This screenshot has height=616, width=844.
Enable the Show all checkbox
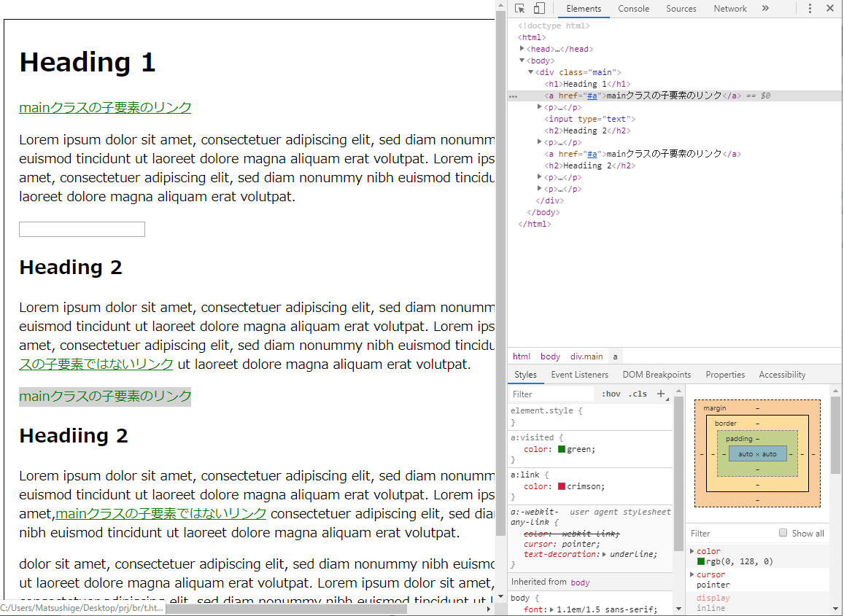[783, 533]
